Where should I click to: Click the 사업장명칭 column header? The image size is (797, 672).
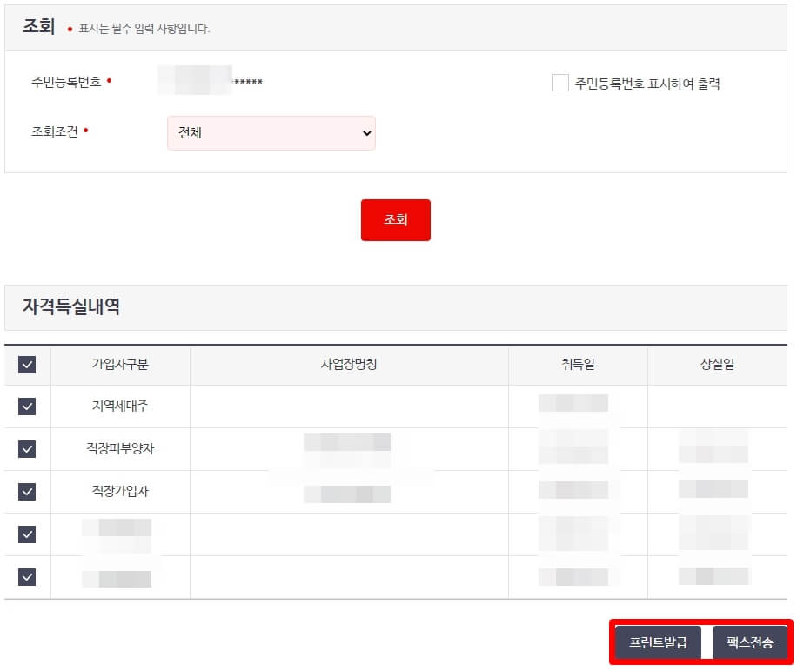[x=347, y=365]
